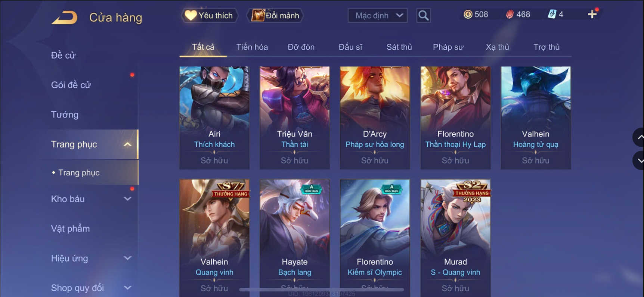Open the Đổi mảnh fragment exchange
Image resolution: width=644 pixels, height=297 pixels.
click(x=275, y=16)
